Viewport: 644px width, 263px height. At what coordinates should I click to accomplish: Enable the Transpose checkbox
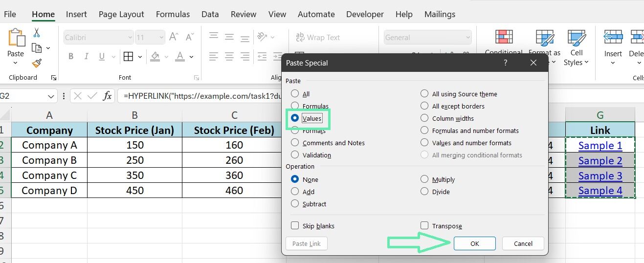(424, 225)
